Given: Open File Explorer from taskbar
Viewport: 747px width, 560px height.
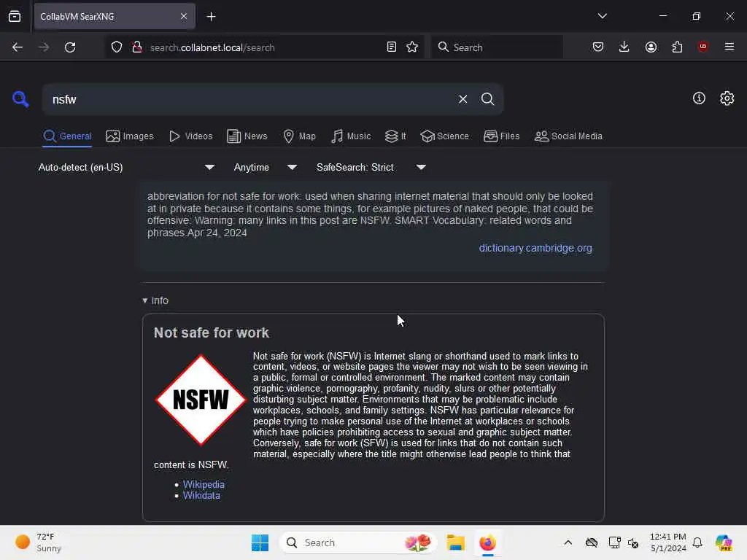Looking at the screenshot, I should [x=455, y=542].
